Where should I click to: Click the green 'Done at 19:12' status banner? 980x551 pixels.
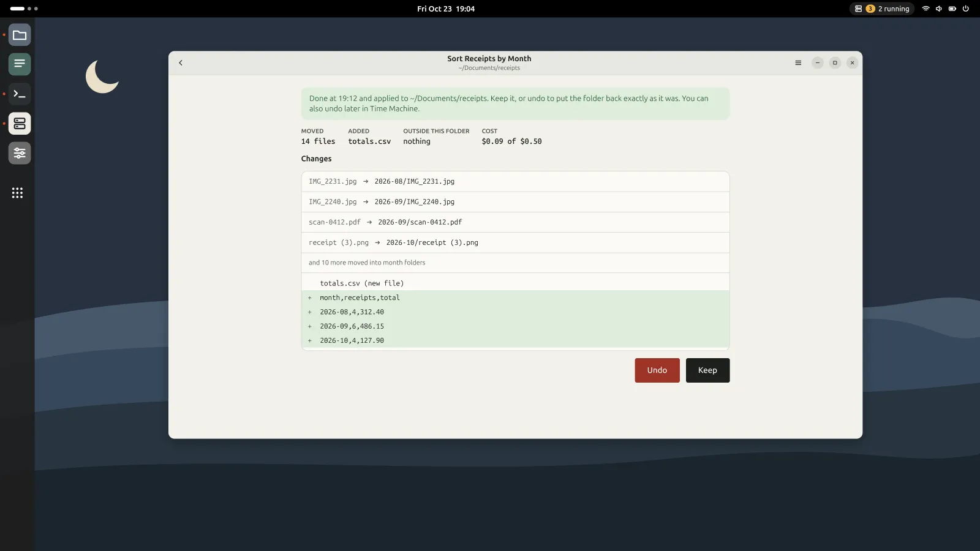pos(515,103)
